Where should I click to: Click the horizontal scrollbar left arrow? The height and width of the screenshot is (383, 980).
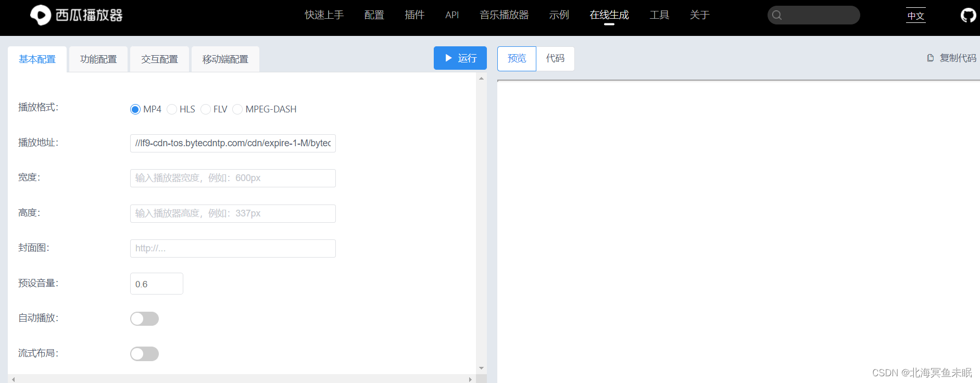click(13, 379)
